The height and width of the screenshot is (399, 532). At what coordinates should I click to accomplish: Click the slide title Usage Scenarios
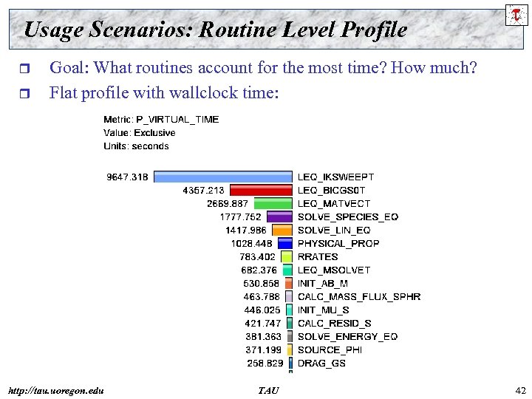[216, 30]
